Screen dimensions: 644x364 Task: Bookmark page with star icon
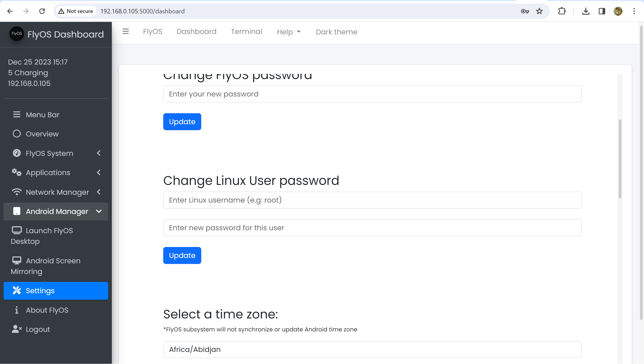click(539, 11)
